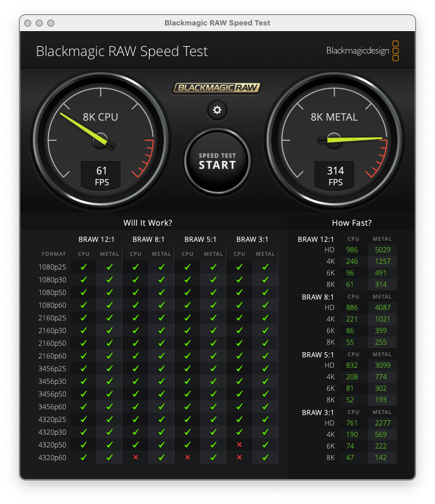Click BRAW 12:1 HD METAL value 5029

[382, 250]
